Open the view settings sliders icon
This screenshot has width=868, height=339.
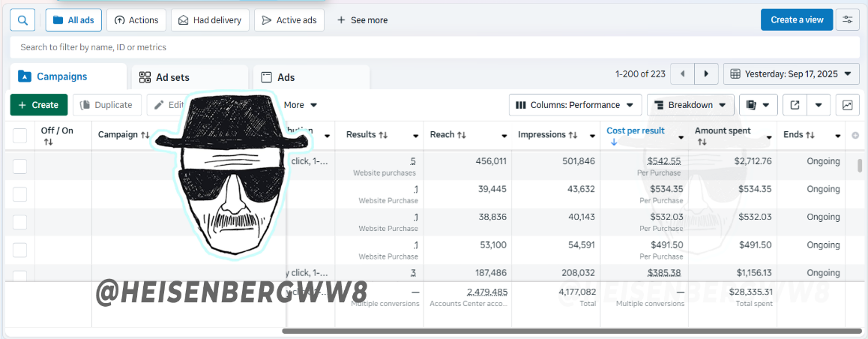(x=848, y=20)
